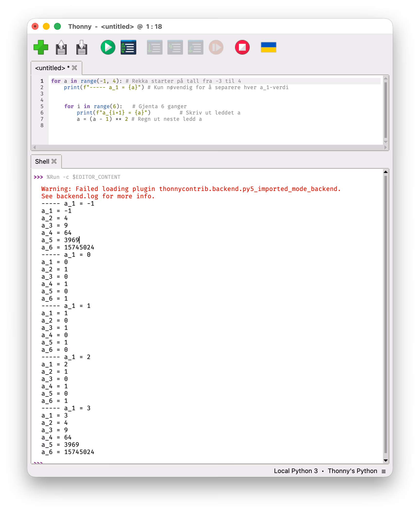Click line 7 'a = (a - 1) ** 2'
This screenshot has width=420, height=513.
[102, 119]
